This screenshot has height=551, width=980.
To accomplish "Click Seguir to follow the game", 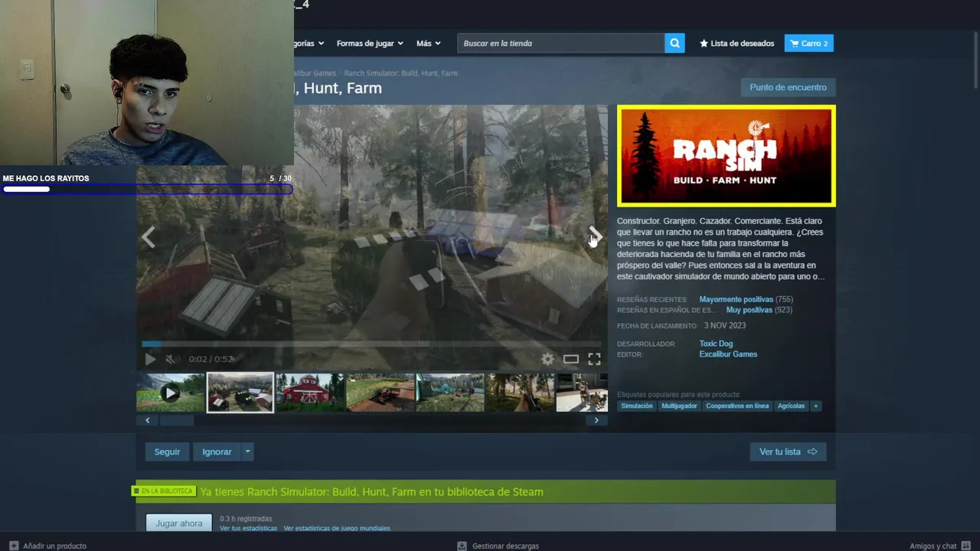I will 167,452.
